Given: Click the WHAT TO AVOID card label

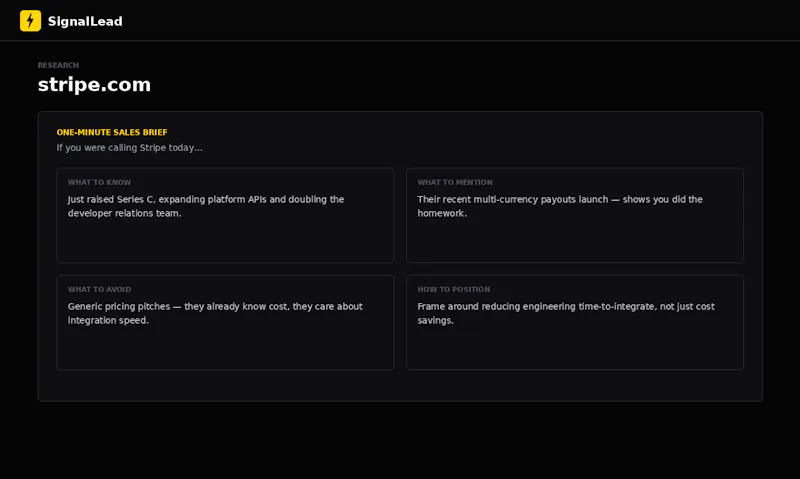Looking at the screenshot, I should (99, 289).
